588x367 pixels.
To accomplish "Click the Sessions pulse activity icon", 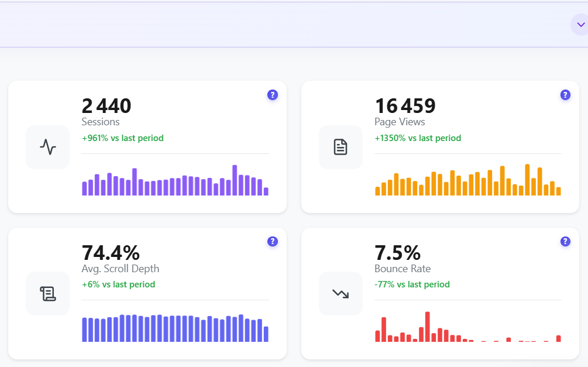I will coord(47,147).
